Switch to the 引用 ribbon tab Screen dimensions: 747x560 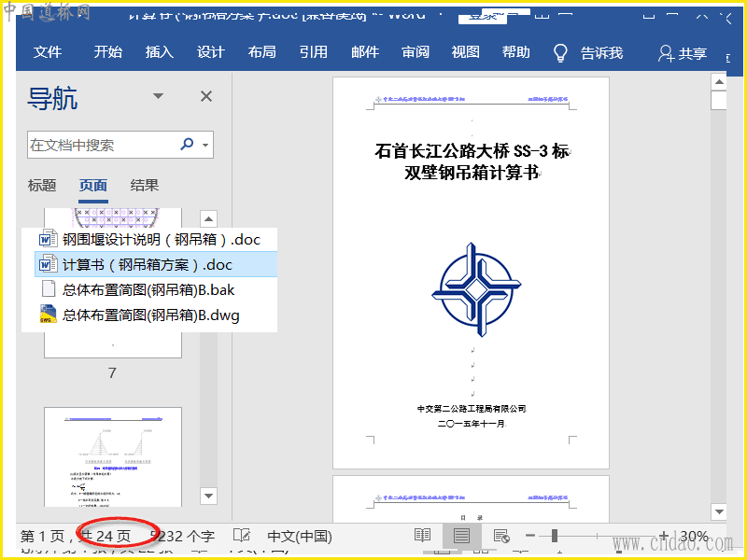pos(314,52)
